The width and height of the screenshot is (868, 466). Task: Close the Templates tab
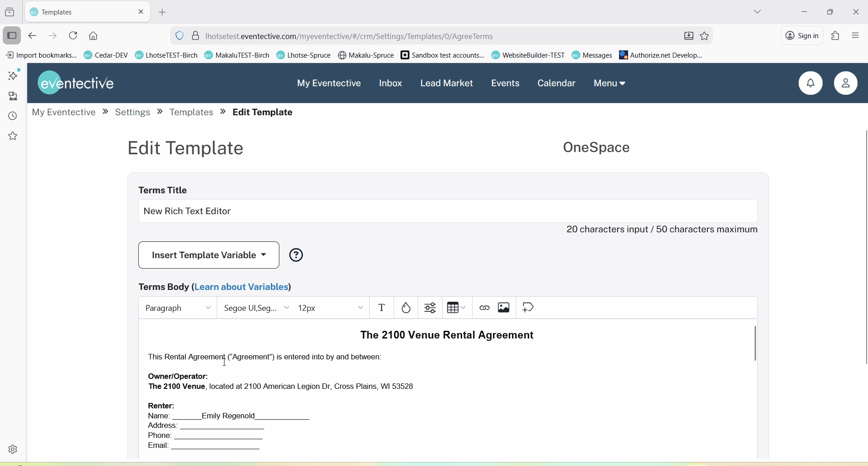click(141, 12)
